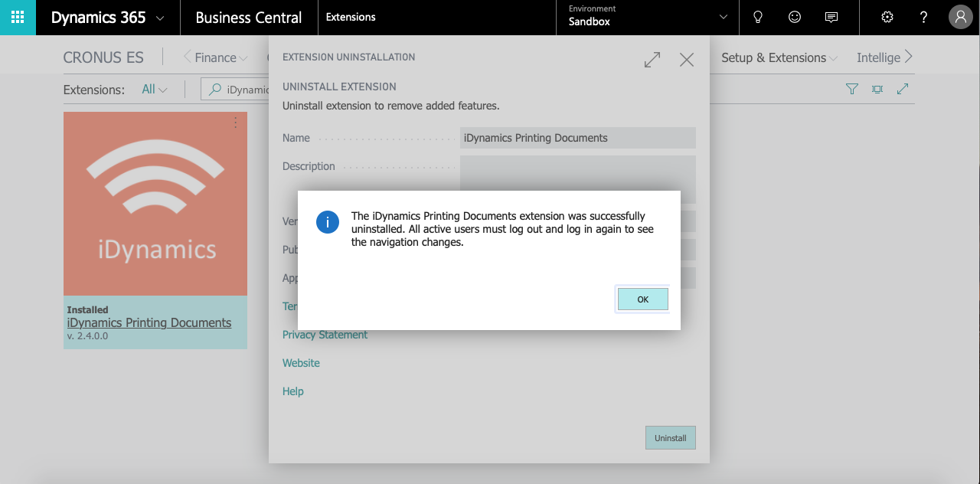Click the iDynamics extension logo thumbnail
Screen dimensions: 980x484
pyautogui.click(x=155, y=204)
